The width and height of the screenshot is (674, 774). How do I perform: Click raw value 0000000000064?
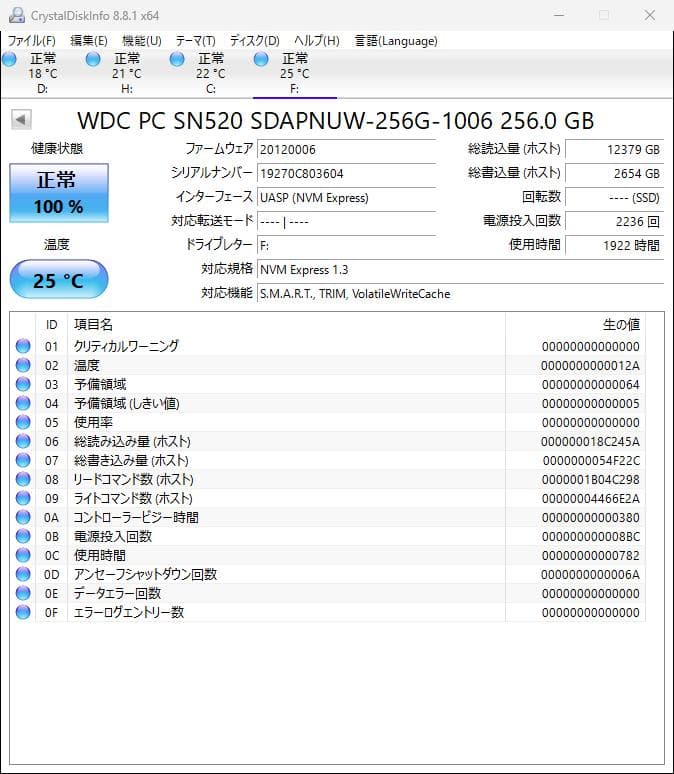591,385
